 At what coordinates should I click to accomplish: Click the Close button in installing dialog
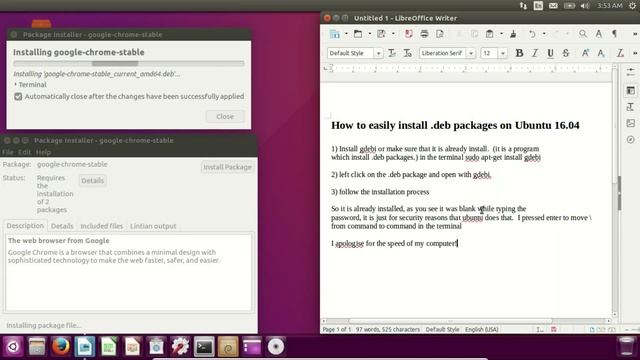click(x=225, y=116)
